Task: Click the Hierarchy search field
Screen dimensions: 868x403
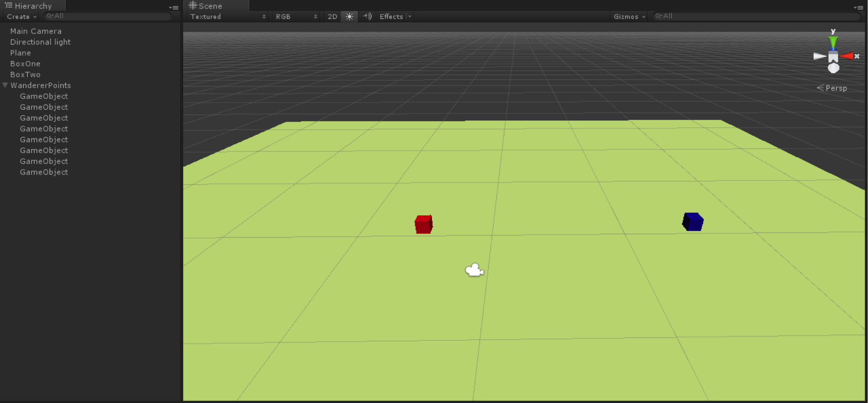Action: [x=108, y=16]
